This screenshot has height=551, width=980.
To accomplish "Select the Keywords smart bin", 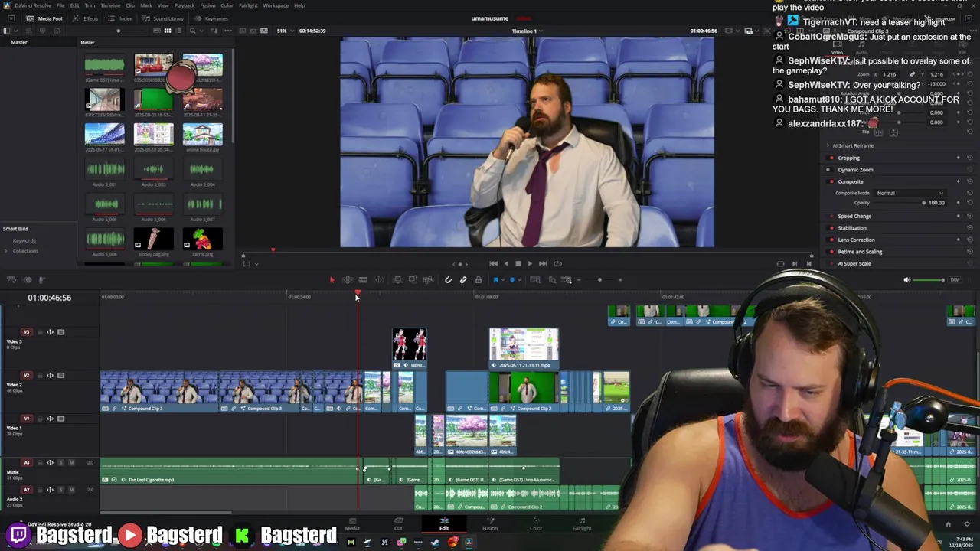I will 24,240.
